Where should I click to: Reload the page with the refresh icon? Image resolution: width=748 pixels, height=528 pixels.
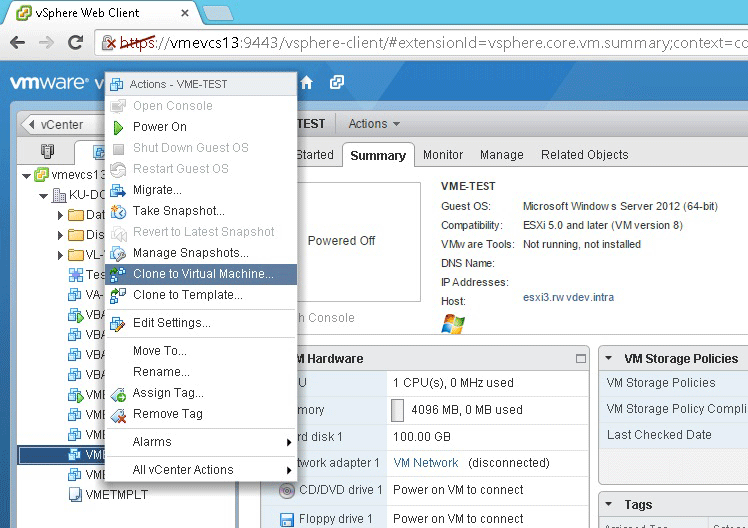75,42
